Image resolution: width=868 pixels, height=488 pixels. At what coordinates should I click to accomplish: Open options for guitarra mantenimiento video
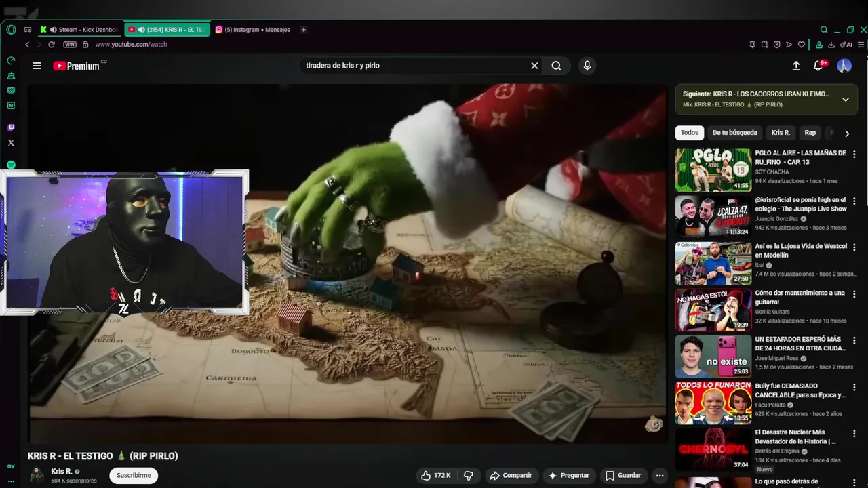[x=854, y=294]
